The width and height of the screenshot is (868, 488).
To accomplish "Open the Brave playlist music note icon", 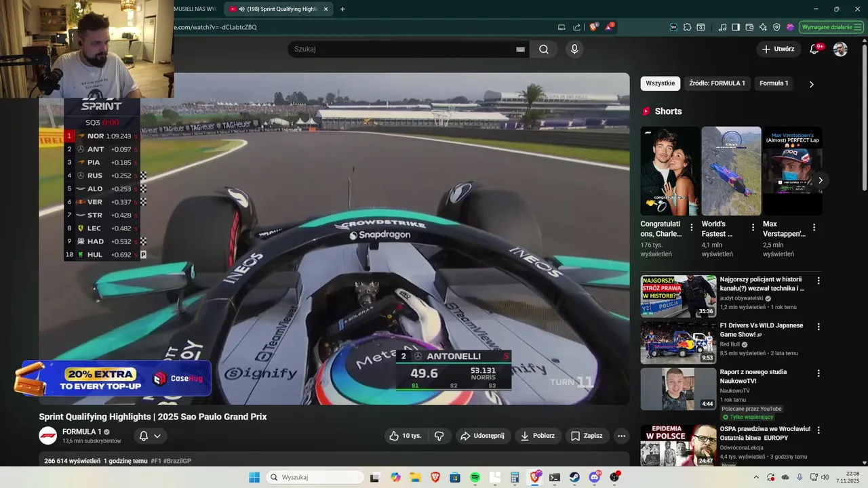I will coord(722,27).
